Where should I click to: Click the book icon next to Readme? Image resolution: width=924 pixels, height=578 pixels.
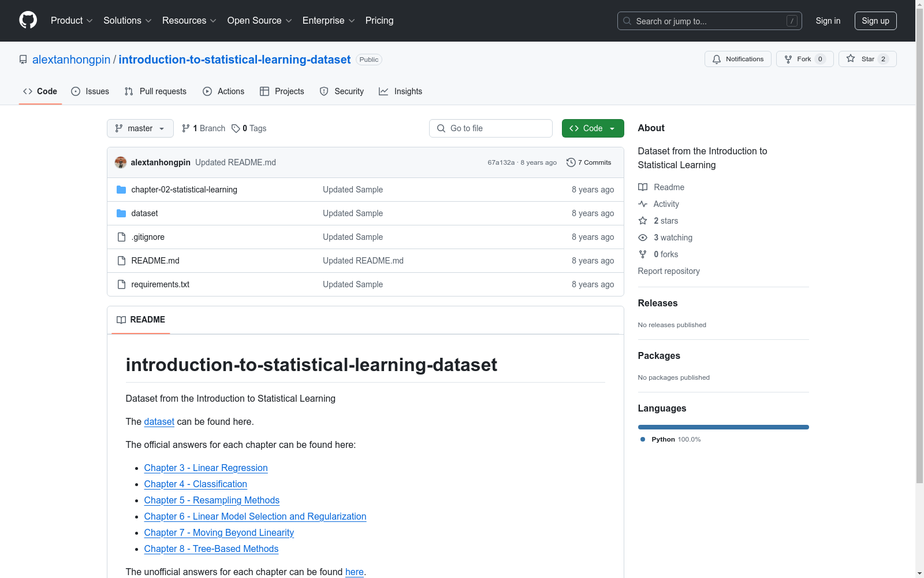coord(643,187)
